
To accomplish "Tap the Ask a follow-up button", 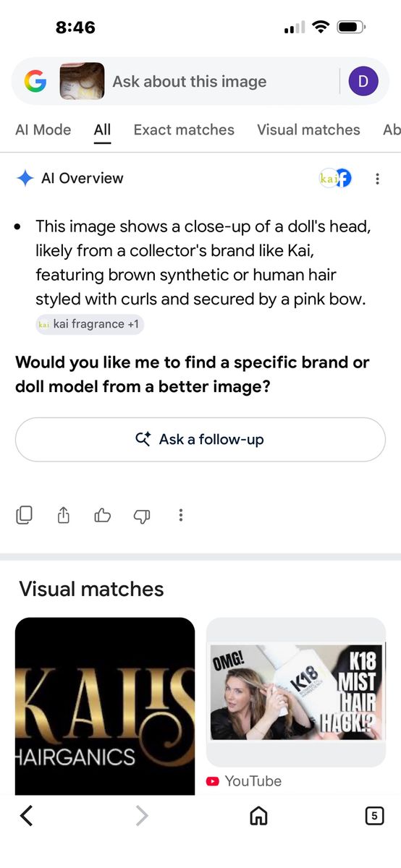I will (200, 439).
